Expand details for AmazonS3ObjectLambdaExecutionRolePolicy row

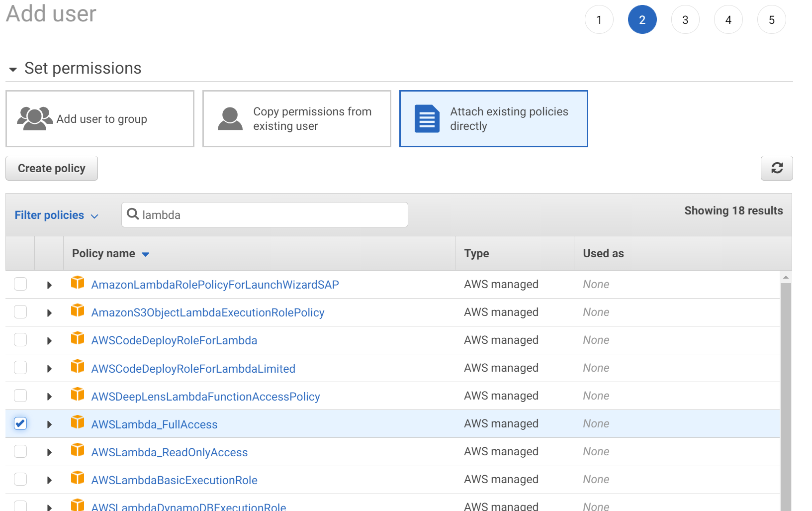click(49, 313)
